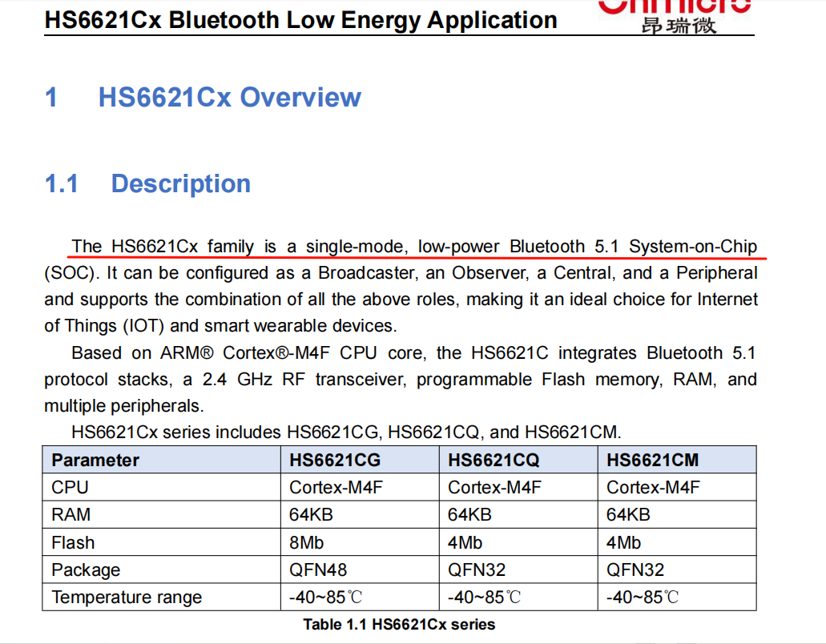Click the '4Mb' Flash cell under HS6621CQ
Screen dimensions: 826x644
(x=518, y=542)
